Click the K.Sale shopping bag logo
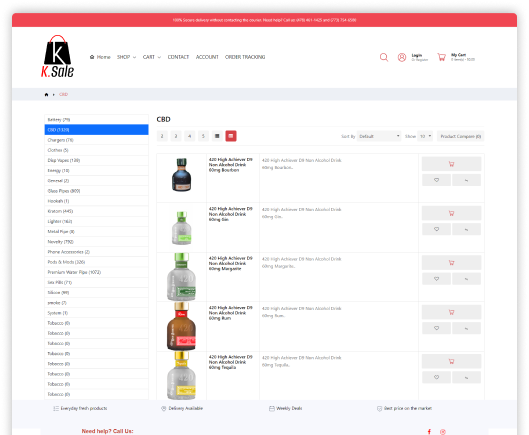This screenshot has width=529, height=435. pos(57,56)
